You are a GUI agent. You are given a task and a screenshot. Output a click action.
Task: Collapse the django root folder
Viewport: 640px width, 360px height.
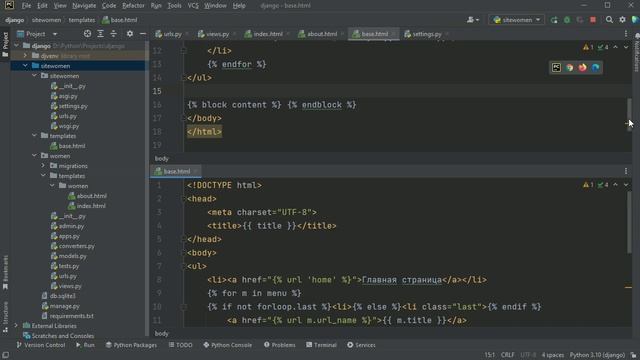coord(16,46)
